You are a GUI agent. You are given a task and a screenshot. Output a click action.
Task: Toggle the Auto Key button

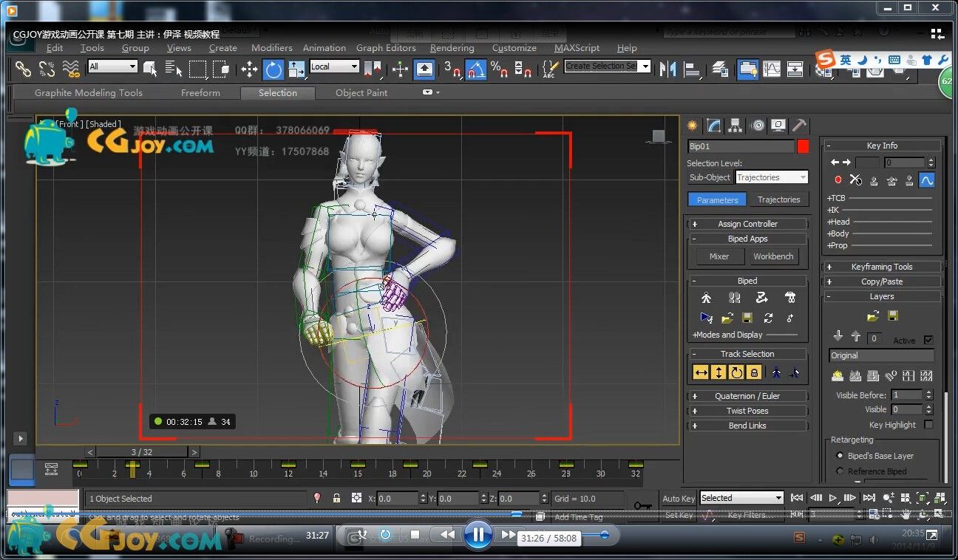click(678, 499)
